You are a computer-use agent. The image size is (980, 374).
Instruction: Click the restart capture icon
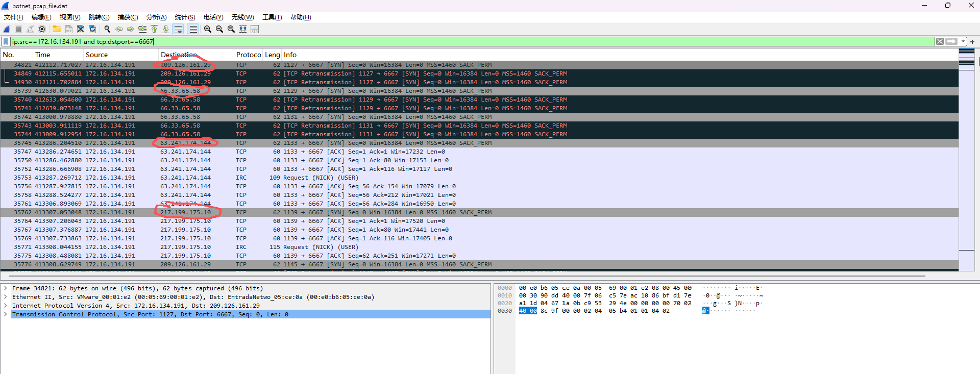tap(30, 29)
